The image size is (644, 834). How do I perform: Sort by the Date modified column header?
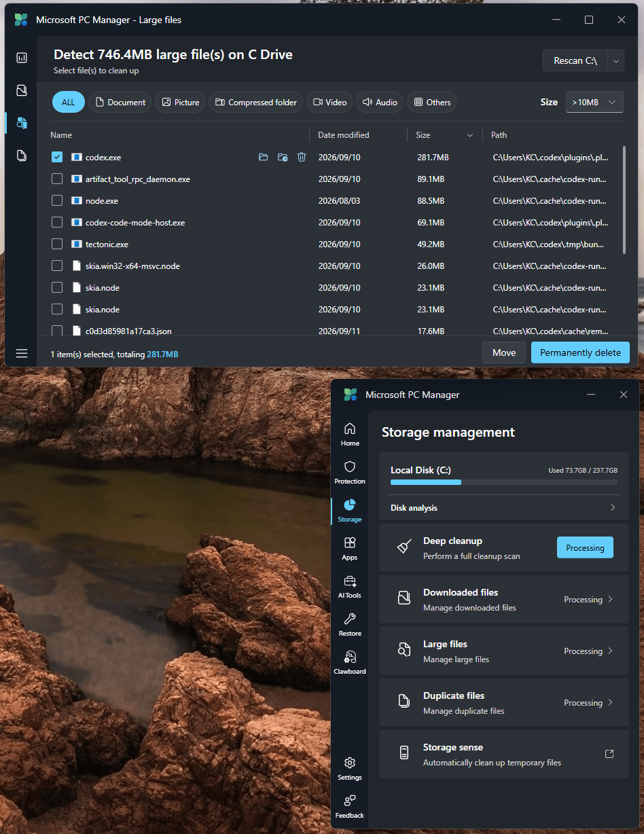pos(344,135)
